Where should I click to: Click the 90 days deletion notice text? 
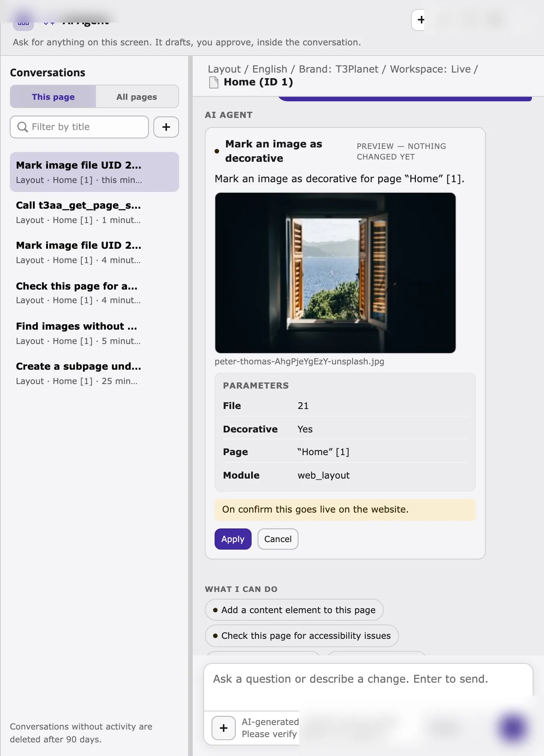tap(81, 733)
